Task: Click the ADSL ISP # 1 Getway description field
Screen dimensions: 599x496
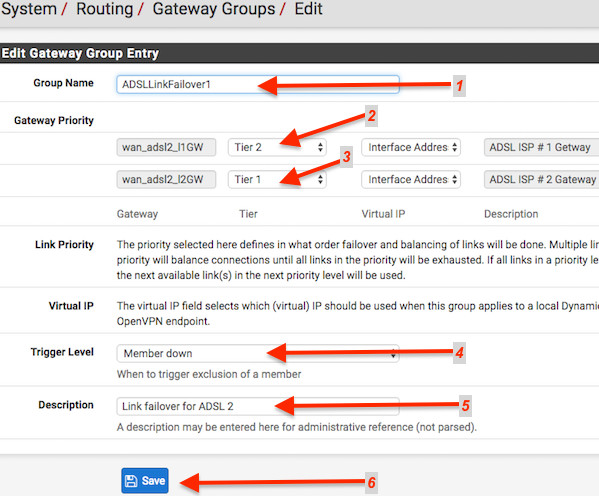Action: click(541, 147)
